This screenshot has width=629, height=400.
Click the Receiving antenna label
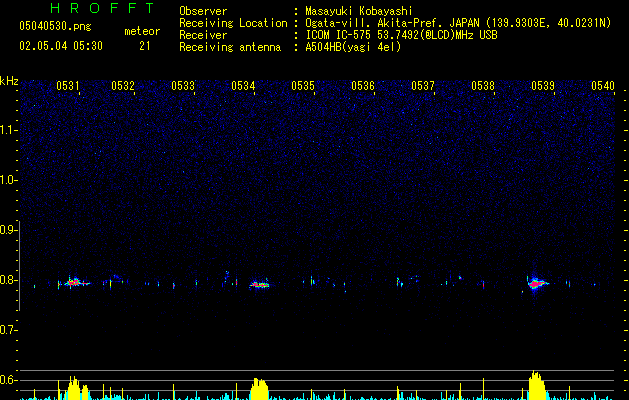[x=230, y=47]
